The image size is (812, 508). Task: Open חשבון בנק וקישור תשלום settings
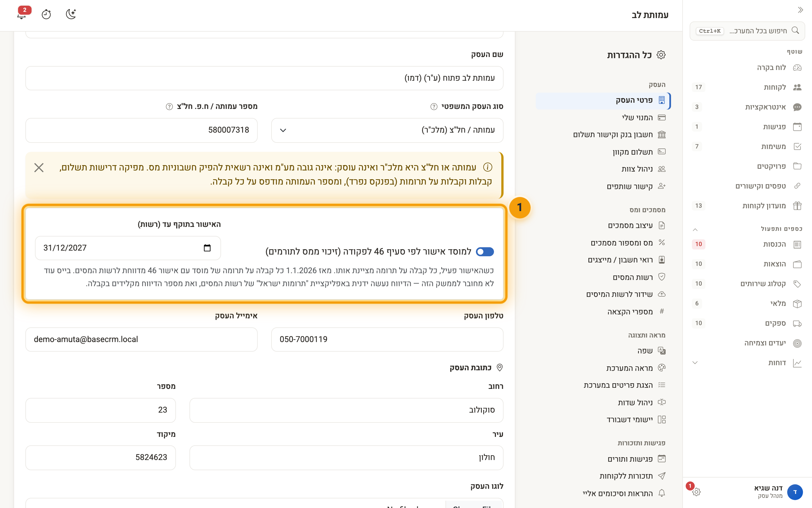pos(603,135)
